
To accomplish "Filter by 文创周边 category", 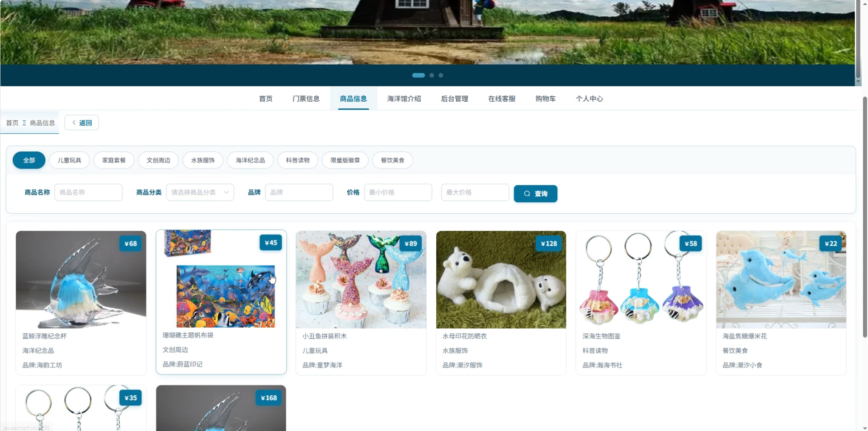I will click(158, 160).
